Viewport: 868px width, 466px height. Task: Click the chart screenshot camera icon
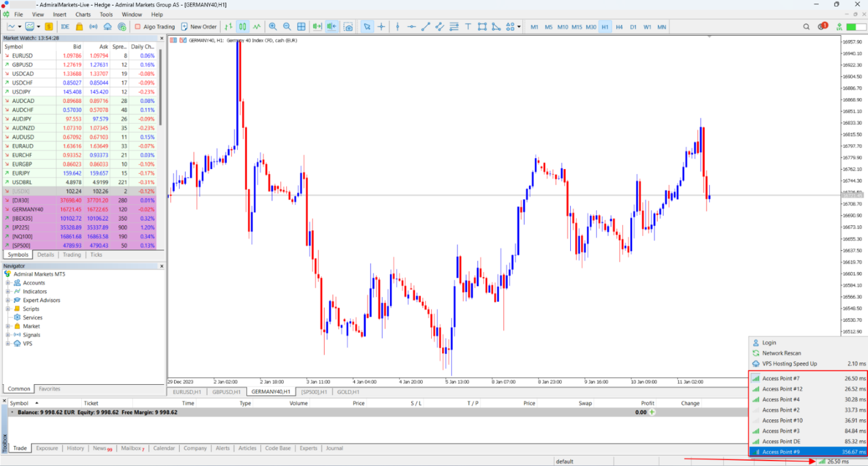click(x=348, y=27)
